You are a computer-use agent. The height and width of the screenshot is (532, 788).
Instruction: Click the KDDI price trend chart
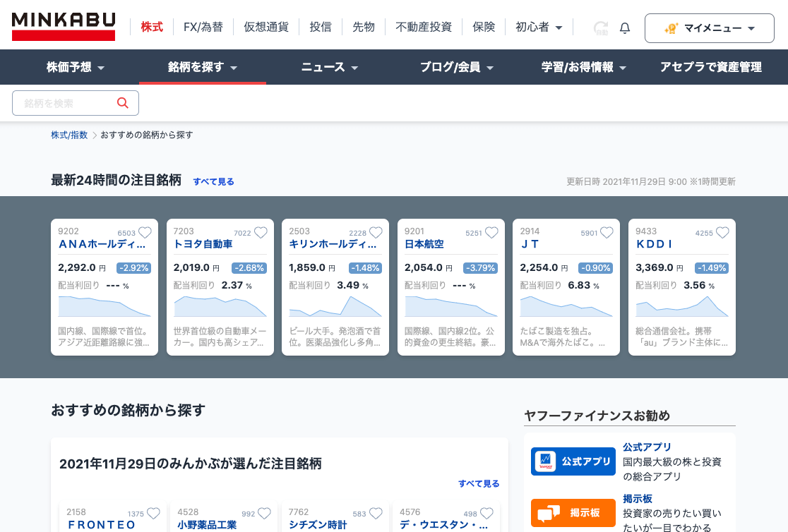point(682,306)
